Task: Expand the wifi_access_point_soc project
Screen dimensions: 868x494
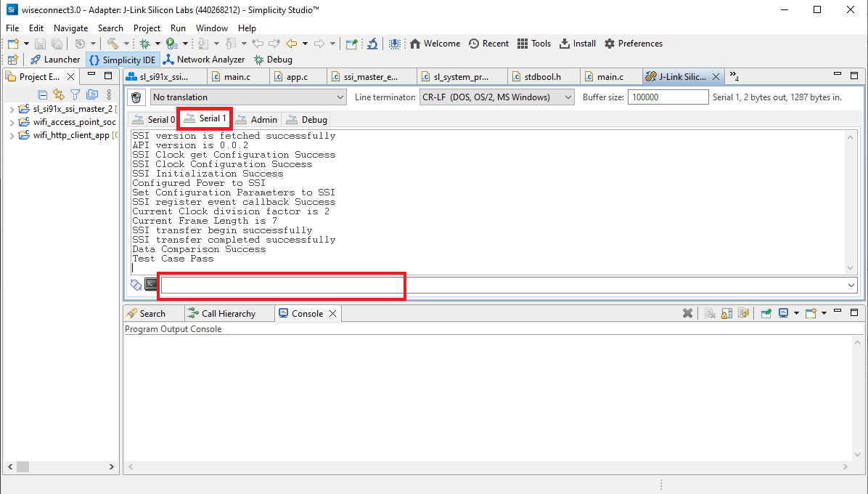Action: (14, 122)
